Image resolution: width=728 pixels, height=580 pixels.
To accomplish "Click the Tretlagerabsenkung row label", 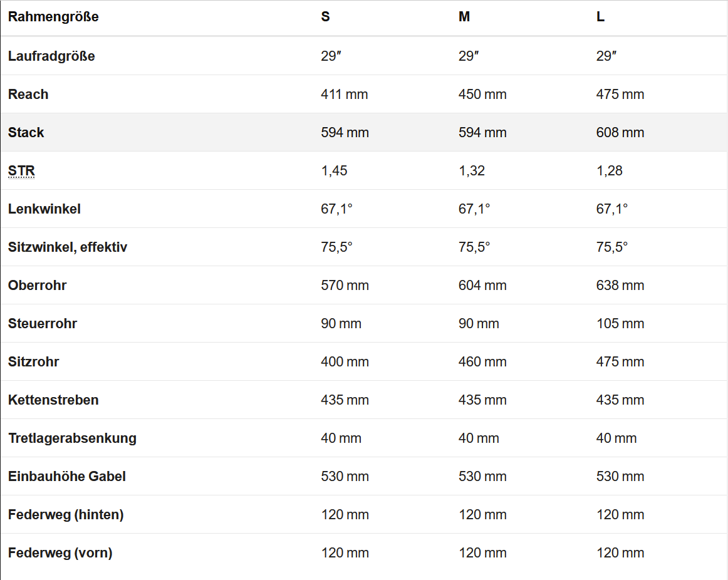I will pos(72,438).
